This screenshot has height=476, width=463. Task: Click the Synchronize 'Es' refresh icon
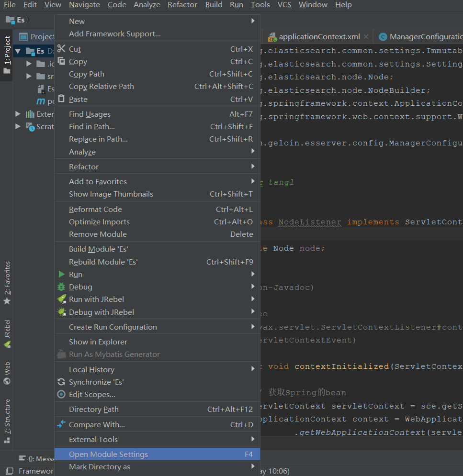coord(61,382)
